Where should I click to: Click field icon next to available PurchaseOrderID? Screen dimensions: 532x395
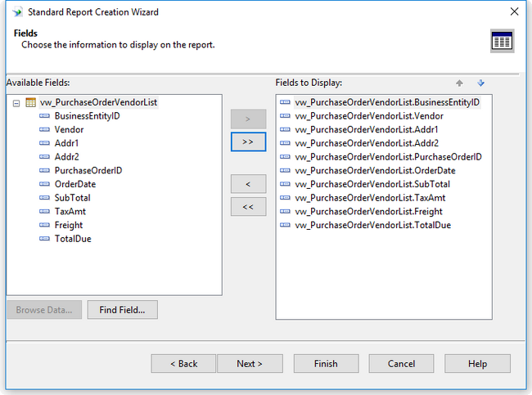(x=44, y=170)
